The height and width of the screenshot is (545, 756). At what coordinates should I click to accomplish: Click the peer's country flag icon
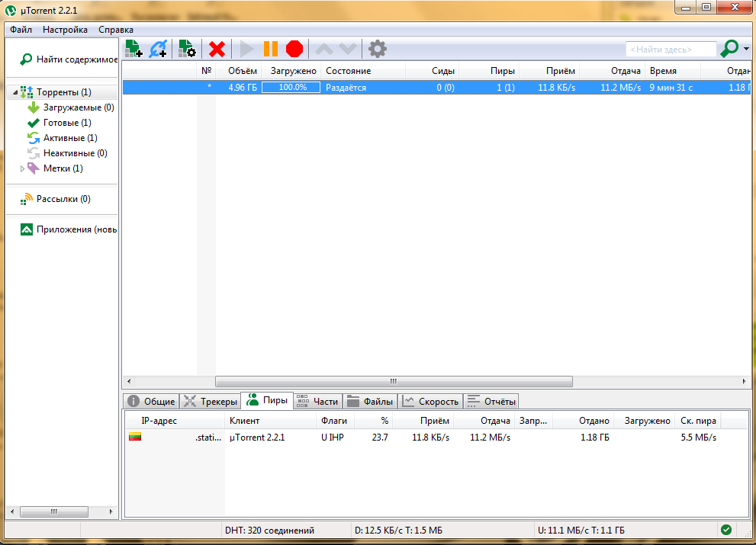point(135,437)
